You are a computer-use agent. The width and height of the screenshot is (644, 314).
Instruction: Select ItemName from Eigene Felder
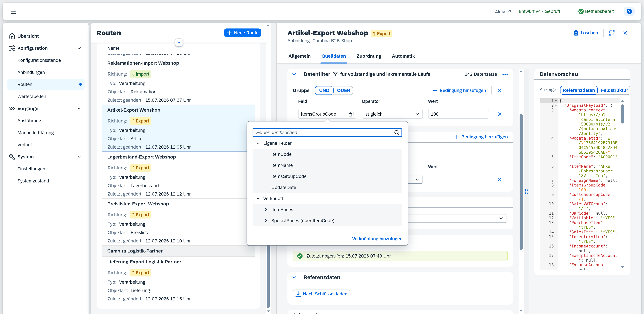point(327,165)
